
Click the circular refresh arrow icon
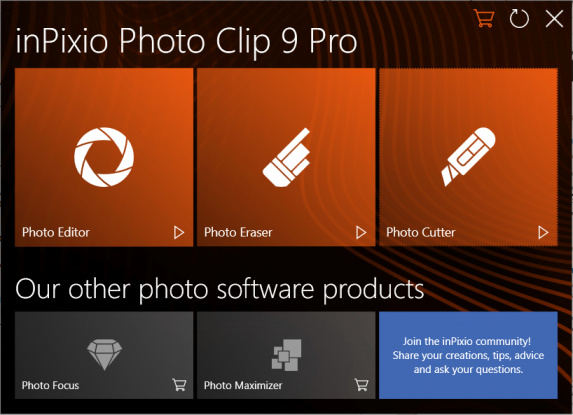519,18
